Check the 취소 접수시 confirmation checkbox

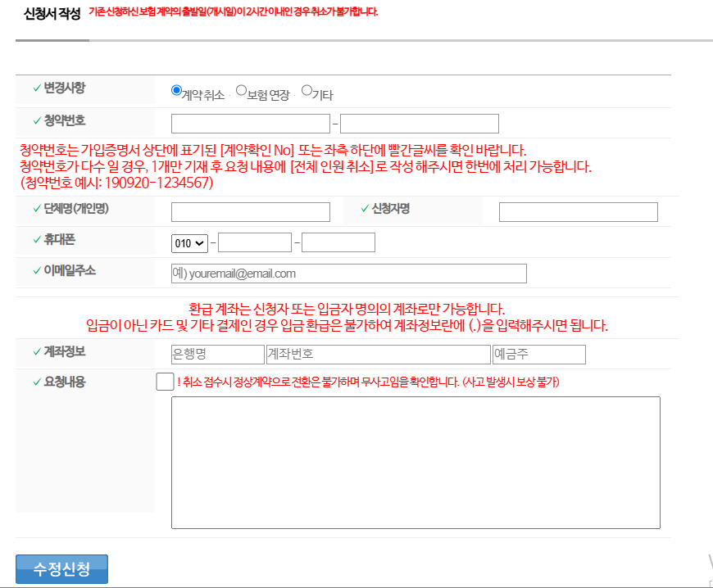(165, 382)
